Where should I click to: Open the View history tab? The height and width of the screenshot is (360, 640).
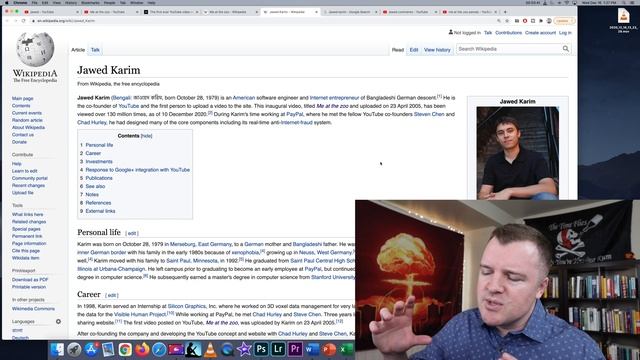(x=437, y=50)
